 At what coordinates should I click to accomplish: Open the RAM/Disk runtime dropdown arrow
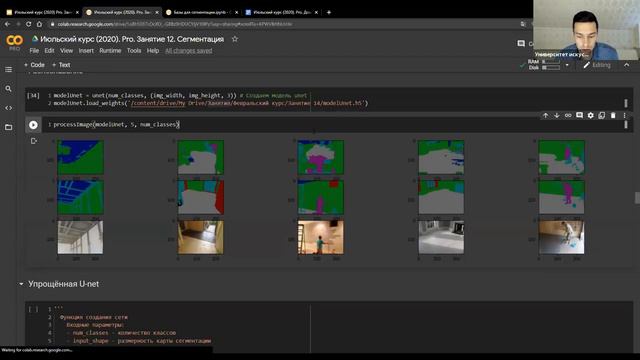click(x=567, y=65)
